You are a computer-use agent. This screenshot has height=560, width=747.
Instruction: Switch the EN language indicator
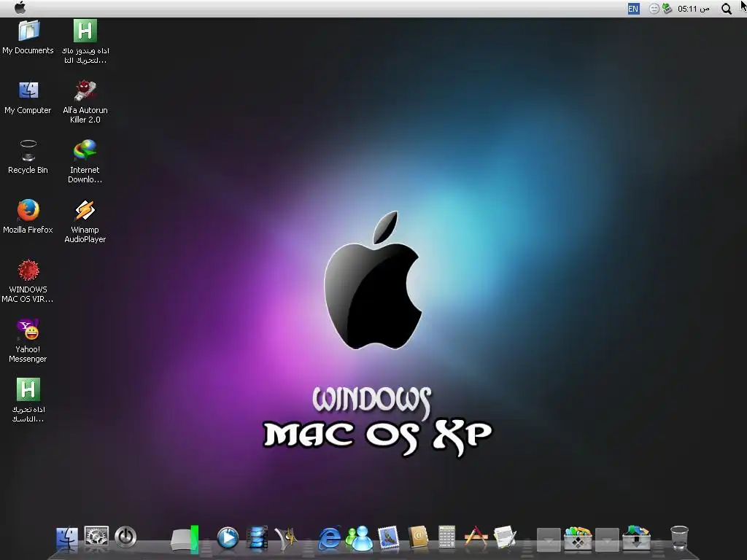[x=633, y=9]
